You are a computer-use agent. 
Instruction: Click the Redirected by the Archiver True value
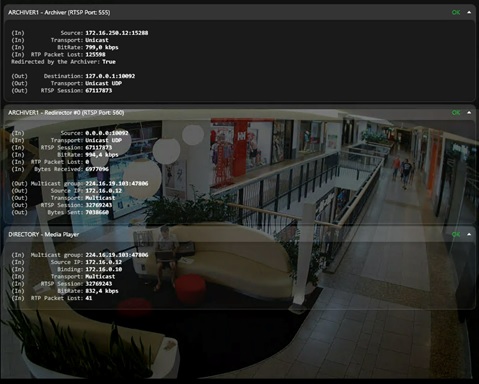click(x=109, y=62)
